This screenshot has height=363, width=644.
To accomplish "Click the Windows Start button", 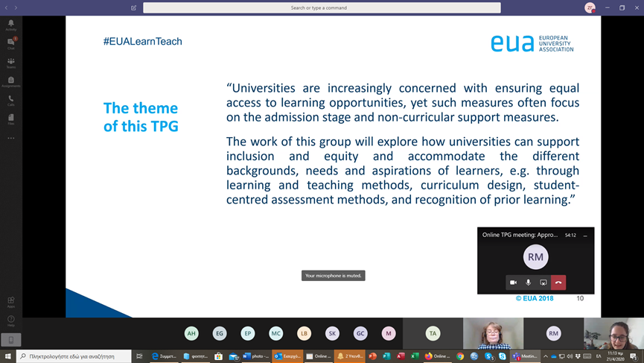I will (x=8, y=356).
